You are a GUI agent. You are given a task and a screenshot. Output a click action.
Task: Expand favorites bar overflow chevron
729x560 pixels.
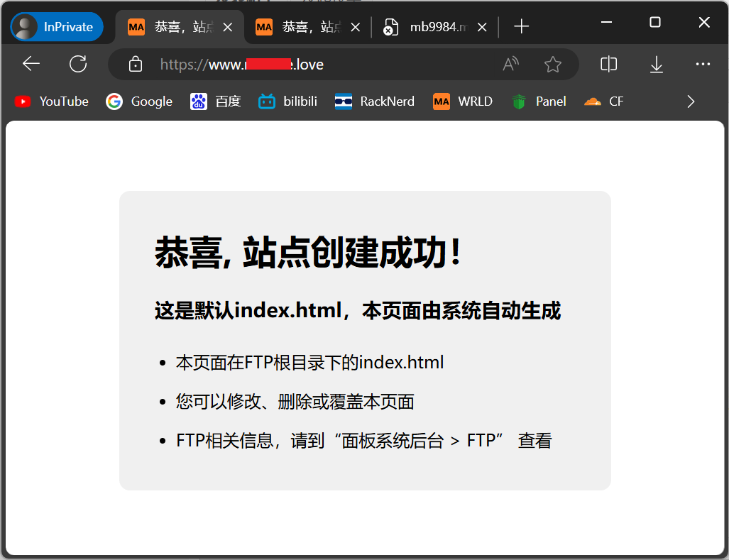(x=691, y=101)
